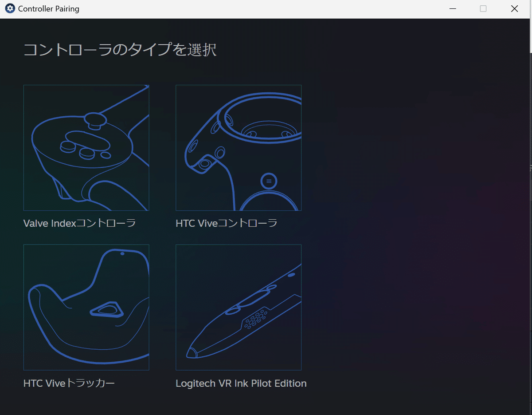The width and height of the screenshot is (532, 415).
Task: Minimize the Controller Pairing window
Action: click(x=453, y=9)
